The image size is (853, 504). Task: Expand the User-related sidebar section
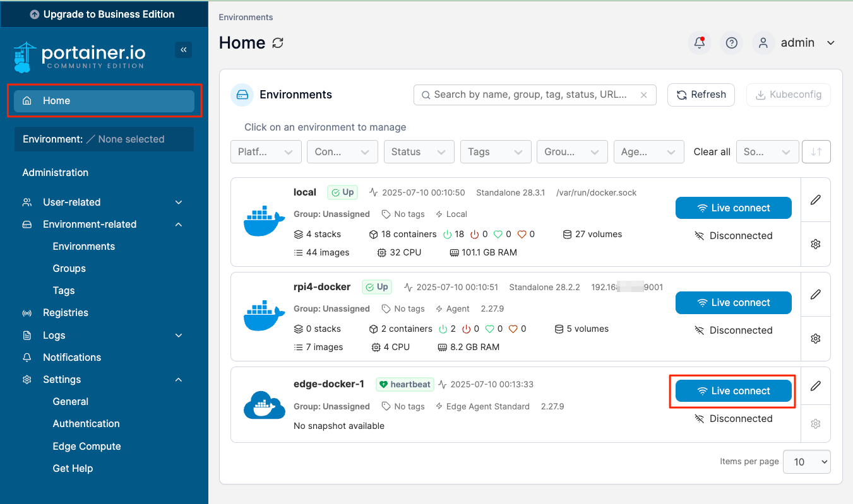pyautogui.click(x=179, y=202)
